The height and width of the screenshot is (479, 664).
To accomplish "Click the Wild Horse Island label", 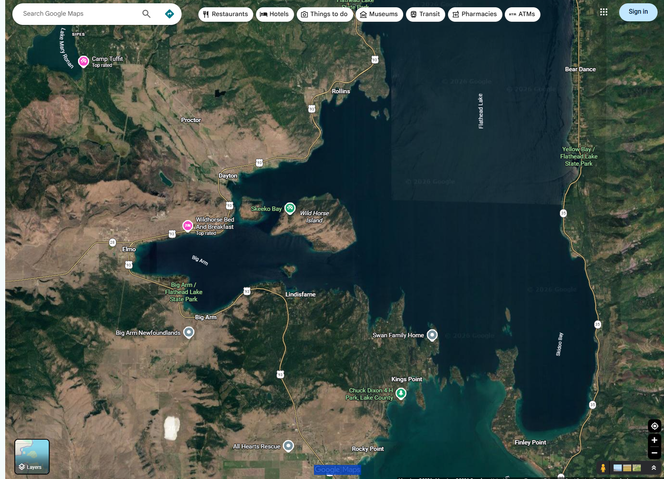I will (314, 216).
